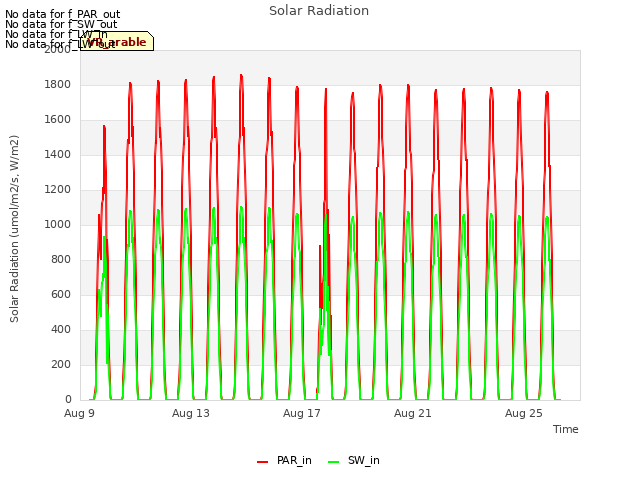Click the Aug 21 x-axis label
Viewport: 640px width, 480px height.
413,413
